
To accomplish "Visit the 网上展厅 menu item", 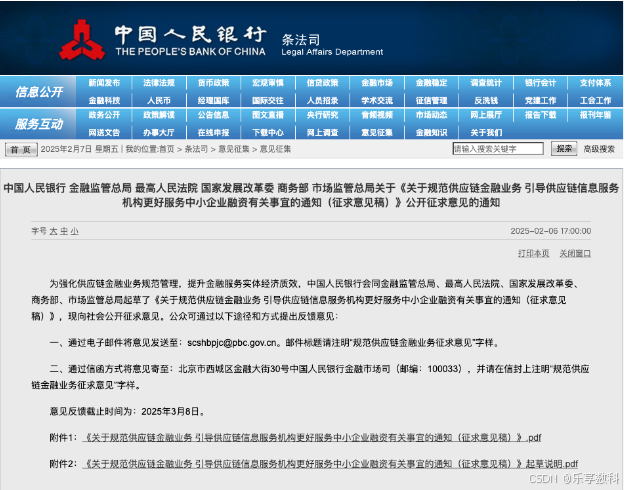I will [x=486, y=115].
